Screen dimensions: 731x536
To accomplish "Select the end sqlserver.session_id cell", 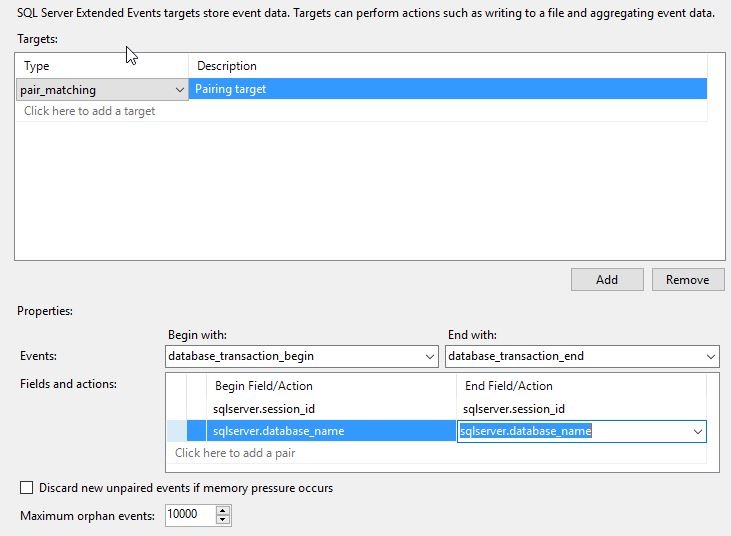I will 514,409.
